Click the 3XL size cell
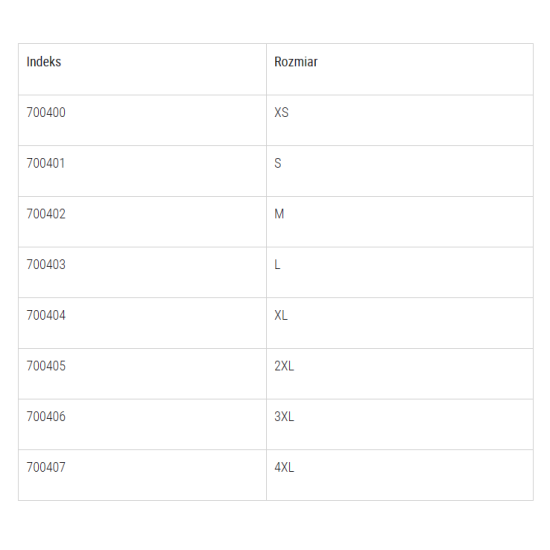 click(400, 424)
